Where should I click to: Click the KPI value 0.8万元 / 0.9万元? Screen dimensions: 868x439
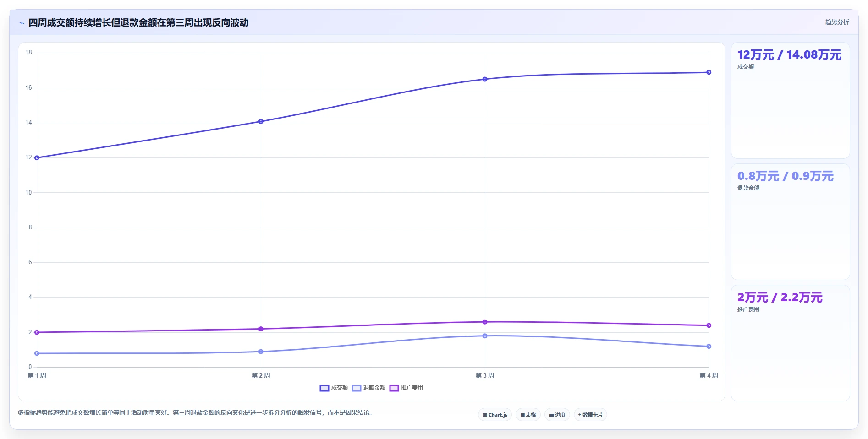(785, 176)
